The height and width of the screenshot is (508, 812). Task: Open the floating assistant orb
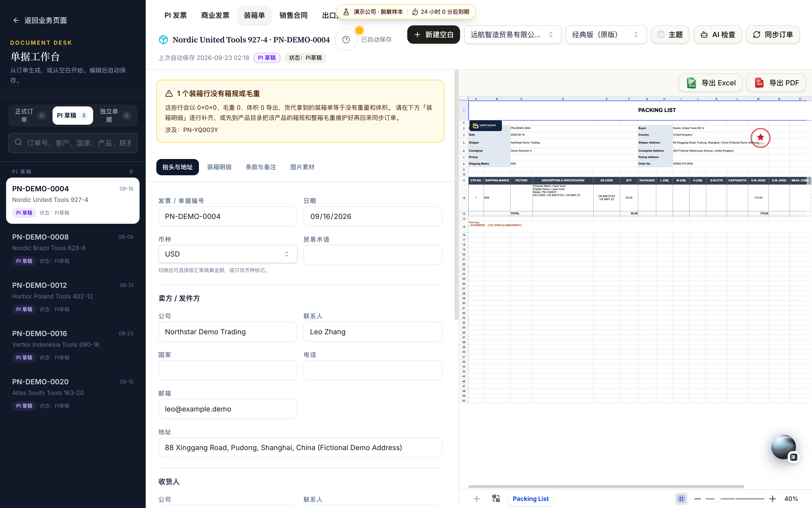tap(784, 447)
